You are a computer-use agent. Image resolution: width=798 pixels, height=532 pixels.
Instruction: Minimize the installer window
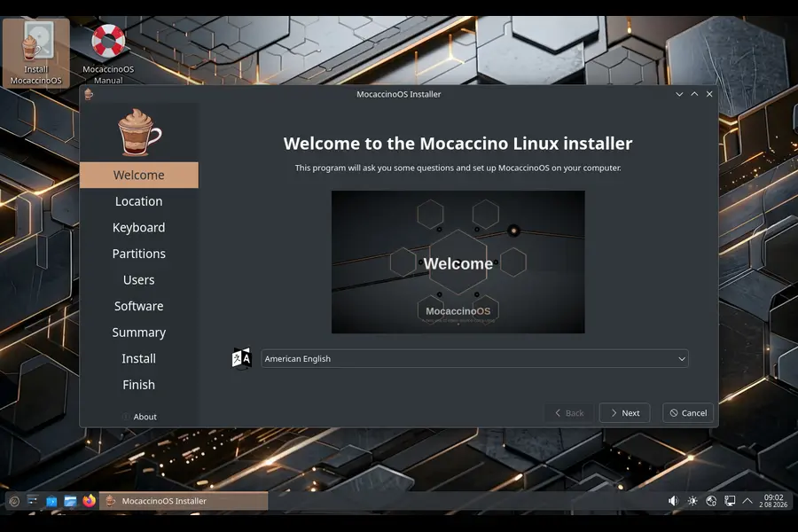pos(679,94)
